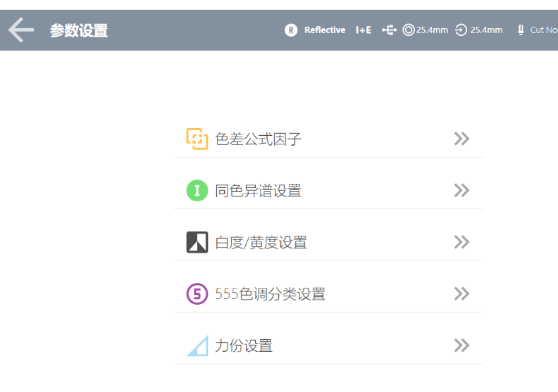Image resolution: width=558 pixels, height=392 pixels.
Task: Click the 25.4mm value beside the aperture ring icon
Action: 432,30
